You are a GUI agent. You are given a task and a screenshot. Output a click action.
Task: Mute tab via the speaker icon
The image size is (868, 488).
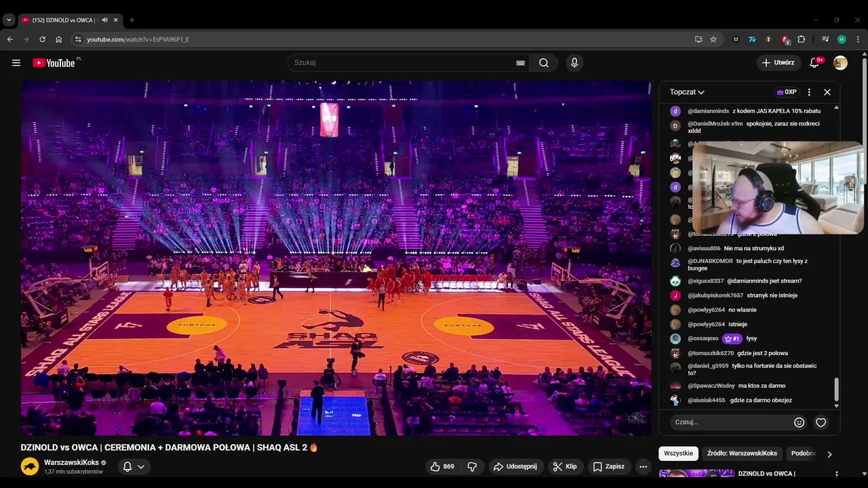tap(104, 20)
